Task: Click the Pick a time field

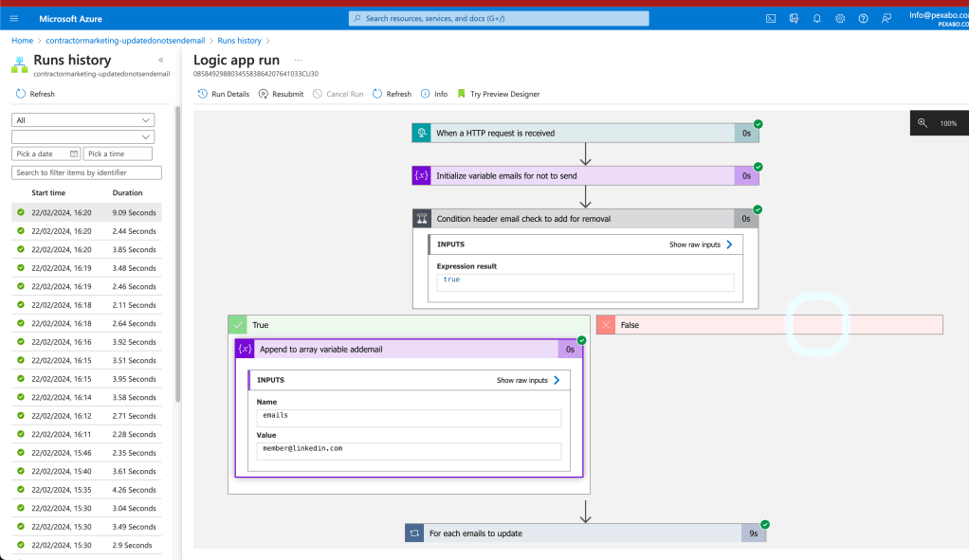Action: click(118, 154)
